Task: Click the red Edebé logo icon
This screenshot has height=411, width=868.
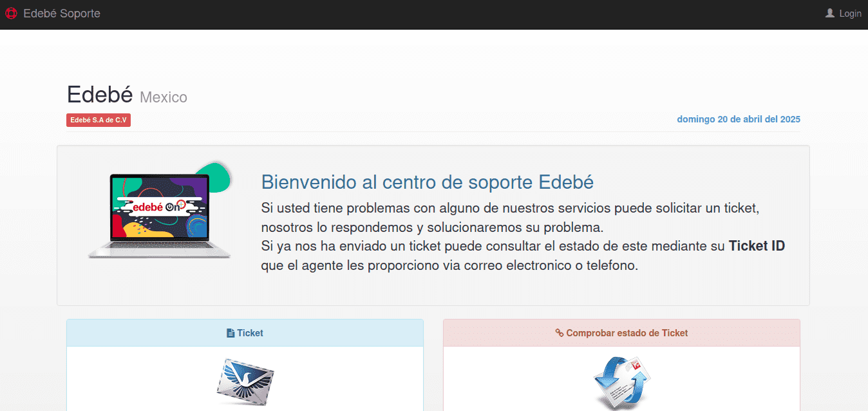Action: 11,14
